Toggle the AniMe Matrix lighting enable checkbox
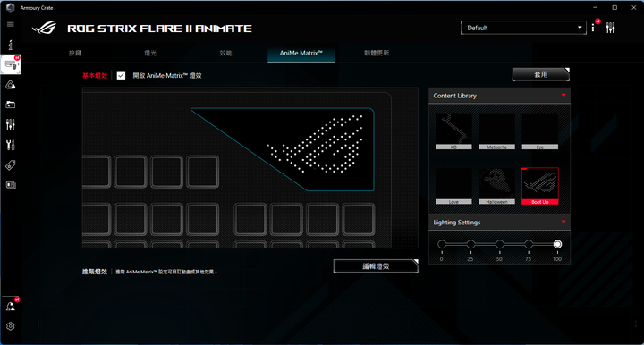644x345 pixels. point(121,75)
